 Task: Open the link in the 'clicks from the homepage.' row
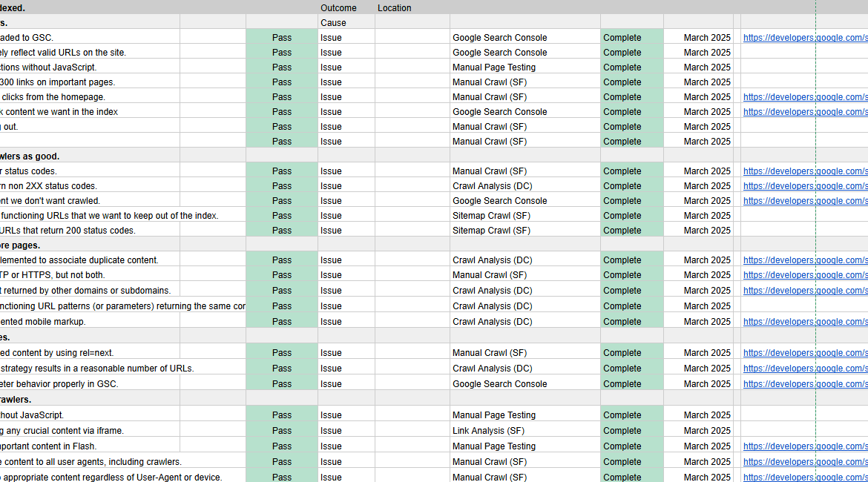tap(806, 97)
